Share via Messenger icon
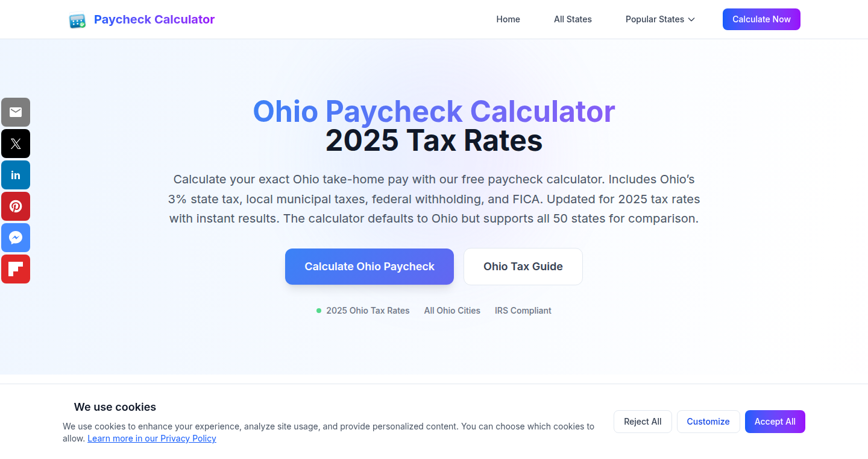 pos(16,238)
